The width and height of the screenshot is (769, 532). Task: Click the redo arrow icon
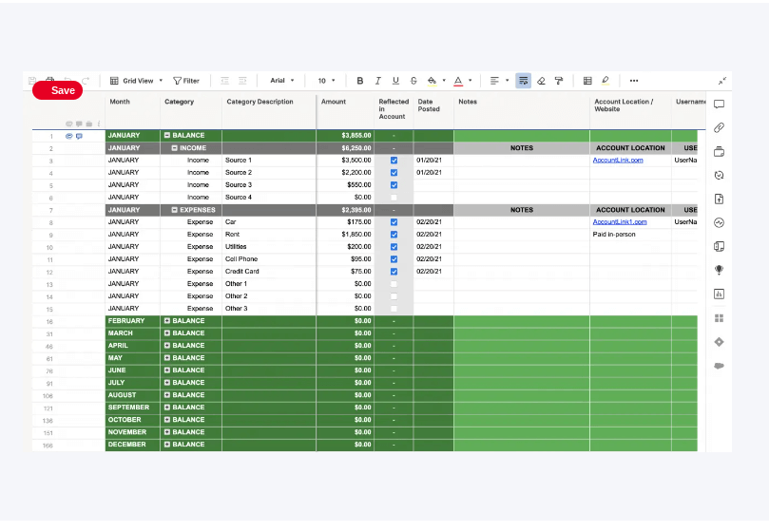pyautogui.click(x=86, y=81)
